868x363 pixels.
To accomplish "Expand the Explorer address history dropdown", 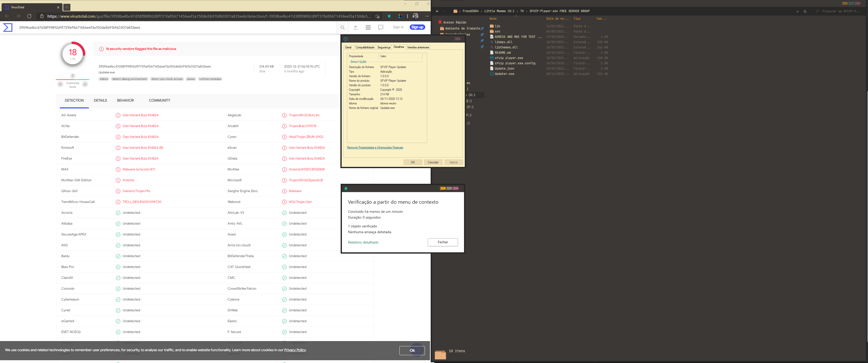I will (797, 11).
